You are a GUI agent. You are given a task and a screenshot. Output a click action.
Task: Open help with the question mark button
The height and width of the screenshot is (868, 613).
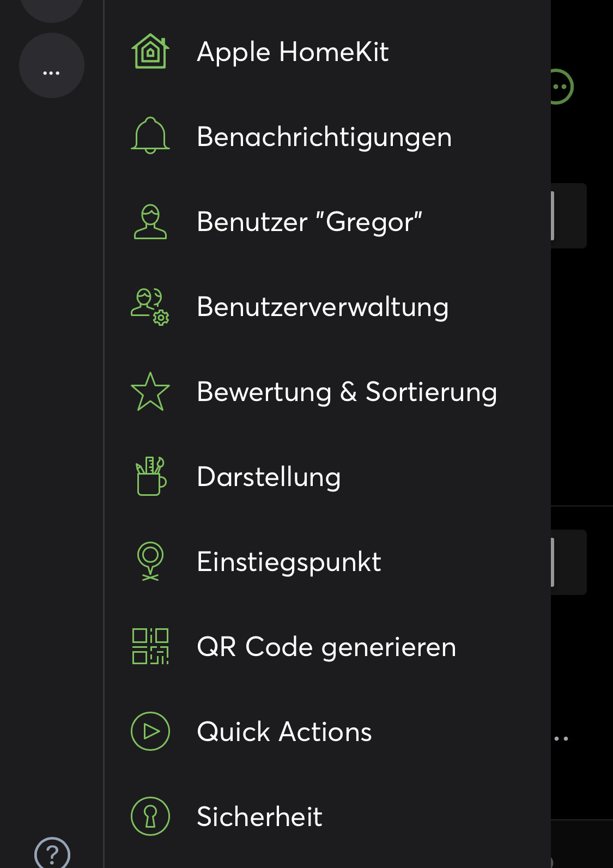[52, 853]
